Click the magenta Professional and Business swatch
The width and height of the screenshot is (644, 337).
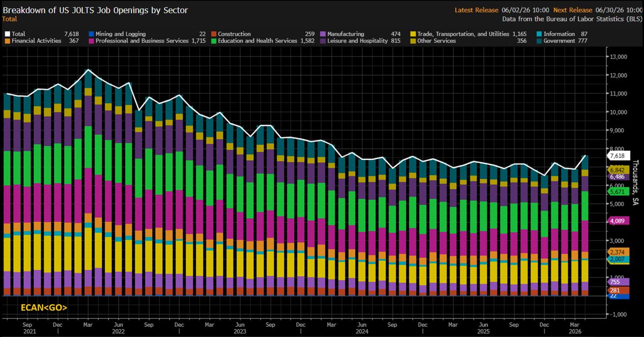pyautogui.click(x=92, y=41)
